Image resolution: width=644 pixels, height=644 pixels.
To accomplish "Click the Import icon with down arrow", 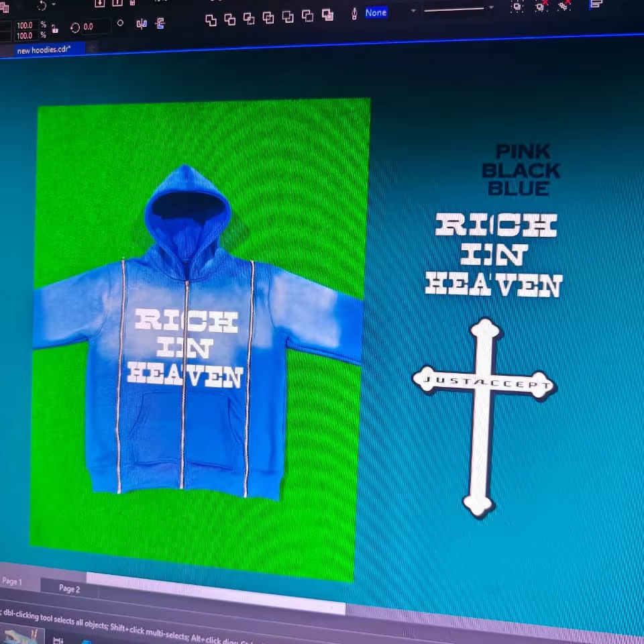I will click(x=99, y=3).
